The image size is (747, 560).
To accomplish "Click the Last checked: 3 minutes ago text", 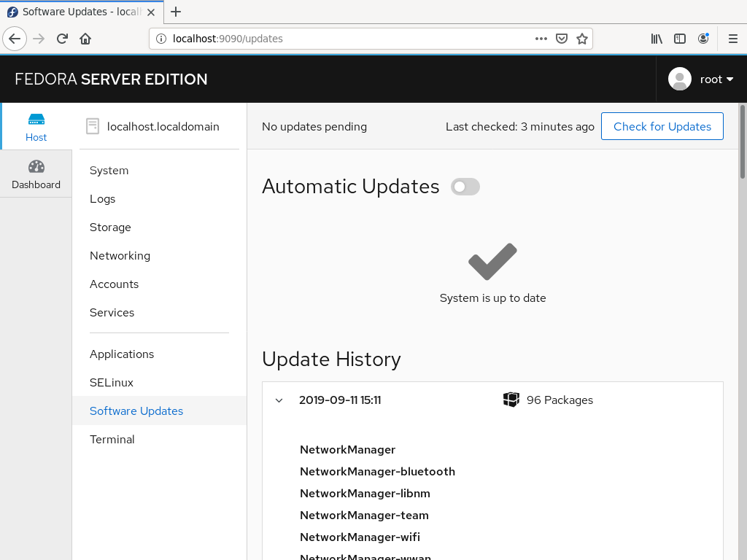I will (x=519, y=127).
